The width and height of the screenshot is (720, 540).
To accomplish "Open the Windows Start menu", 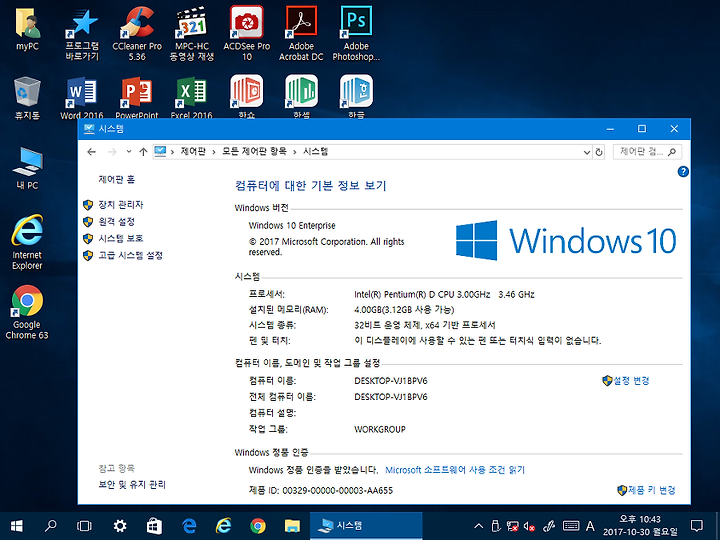I will (x=17, y=526).
